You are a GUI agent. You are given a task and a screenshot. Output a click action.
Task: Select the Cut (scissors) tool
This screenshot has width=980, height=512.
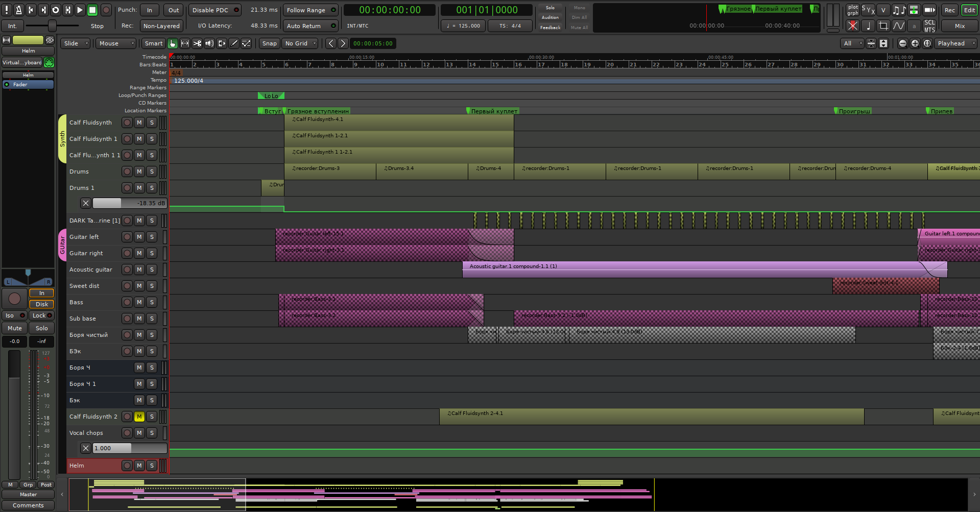tap(197, 43)
